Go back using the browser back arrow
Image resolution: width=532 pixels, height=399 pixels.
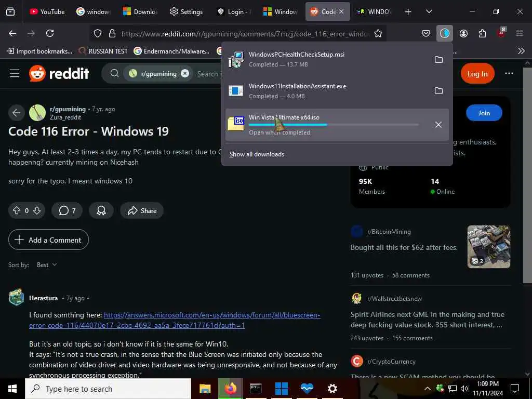pos(12,33)
